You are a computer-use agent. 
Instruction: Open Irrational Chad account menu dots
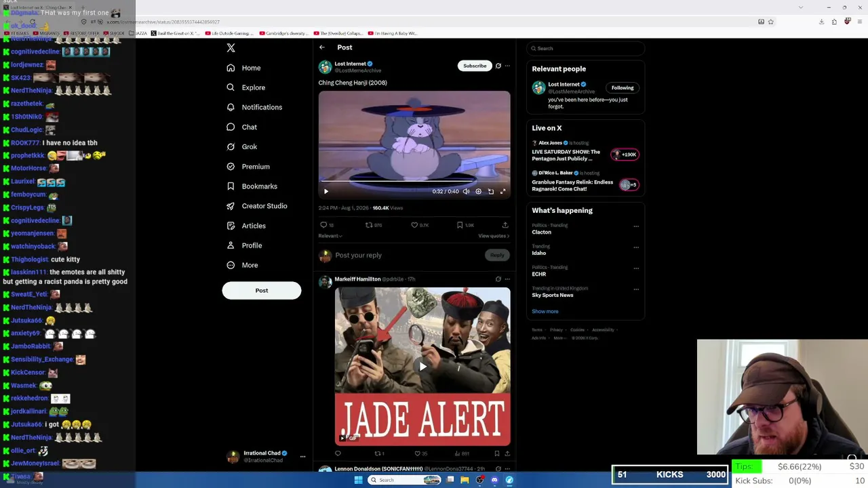coord(302,457)
